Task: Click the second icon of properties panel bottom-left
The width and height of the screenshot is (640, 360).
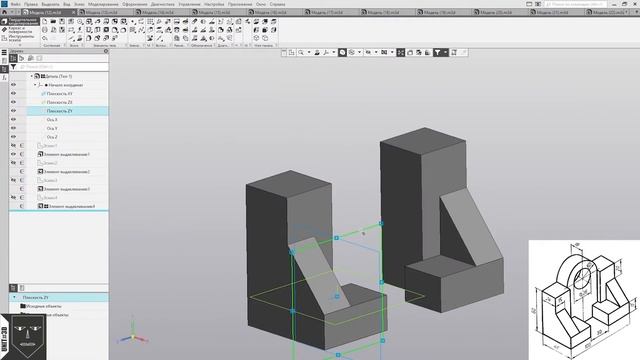Action: point(22,288)
